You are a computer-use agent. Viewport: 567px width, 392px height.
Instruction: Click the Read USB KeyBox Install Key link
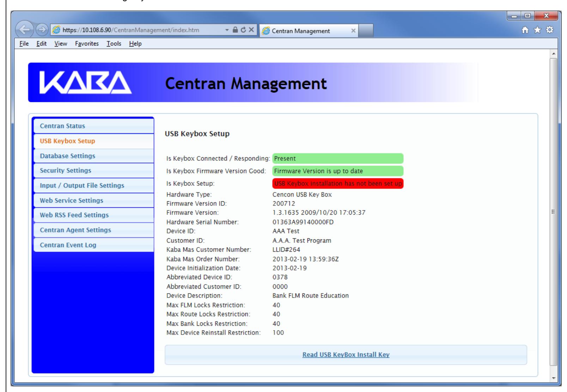pos(346,355)
